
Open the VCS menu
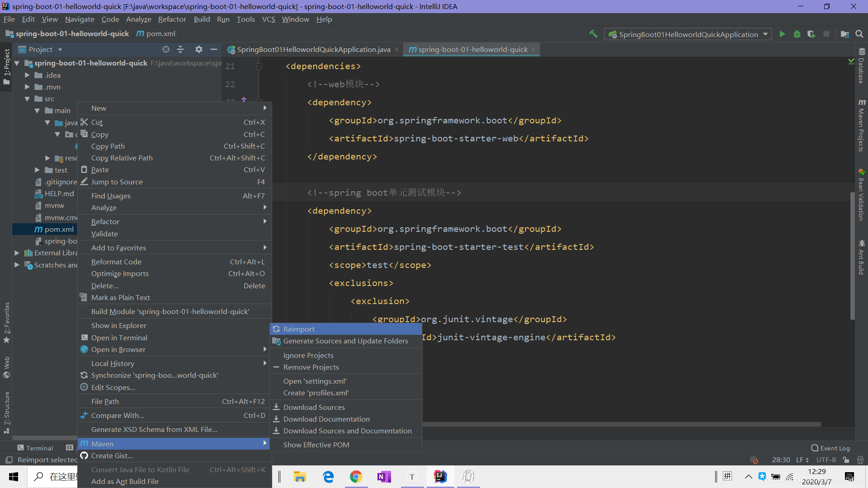pos(269,19)
